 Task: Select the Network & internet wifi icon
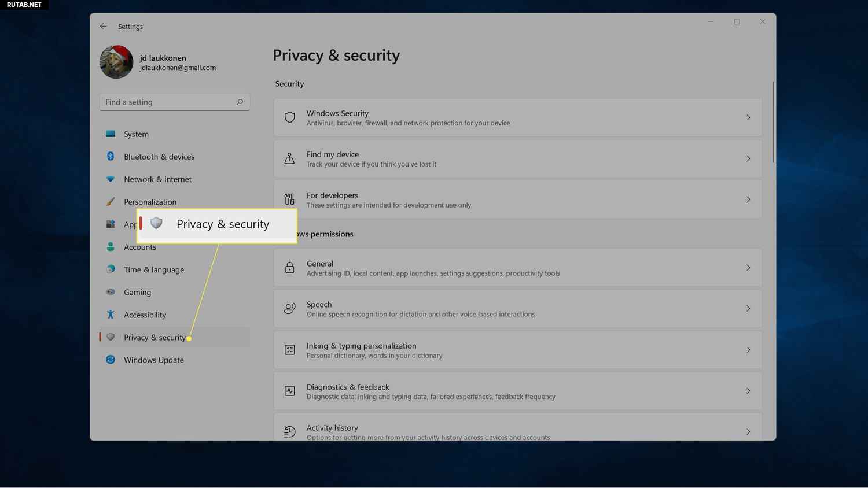click(111, 179)
